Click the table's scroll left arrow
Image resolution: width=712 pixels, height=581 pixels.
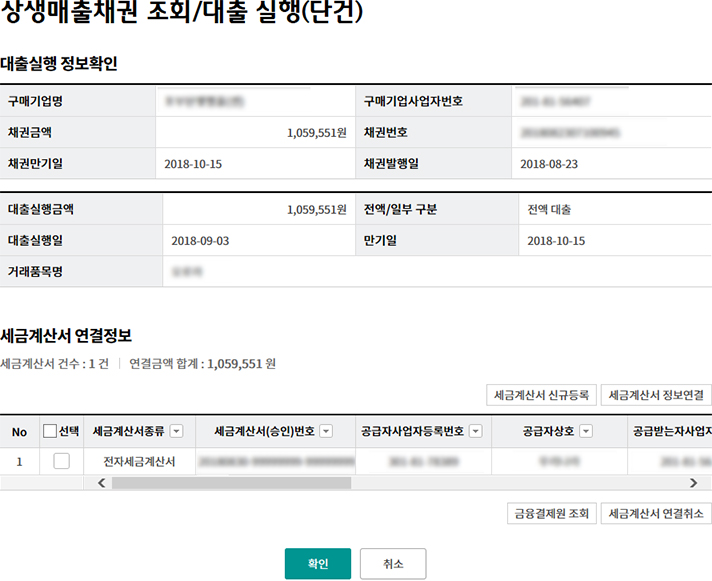[100, 483]
